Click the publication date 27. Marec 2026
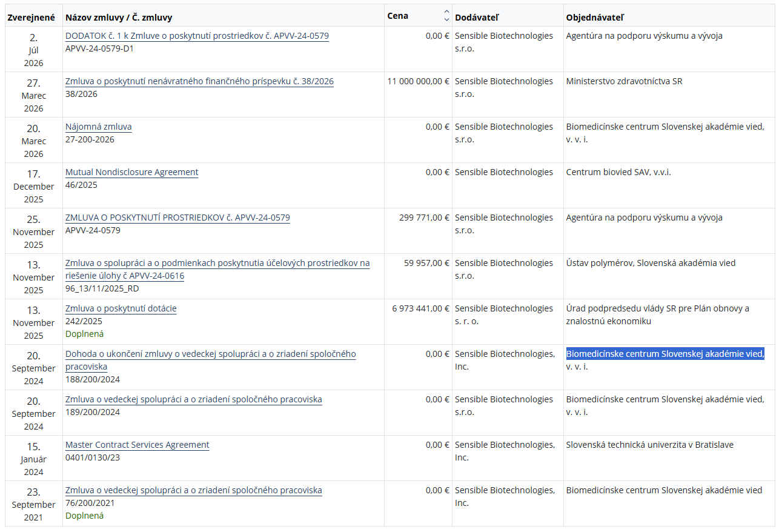This screenshot has width=779, height=532. point(34,95)
